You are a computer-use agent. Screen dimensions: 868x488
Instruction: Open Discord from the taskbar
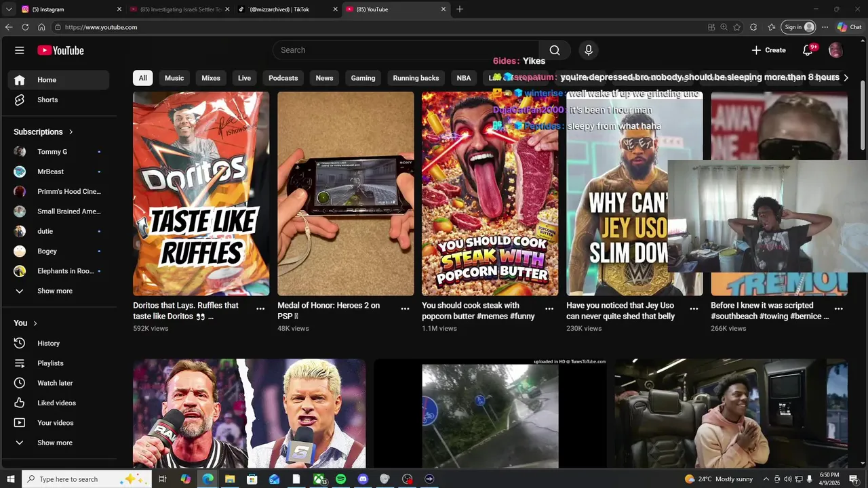click(x=363, y=479)
